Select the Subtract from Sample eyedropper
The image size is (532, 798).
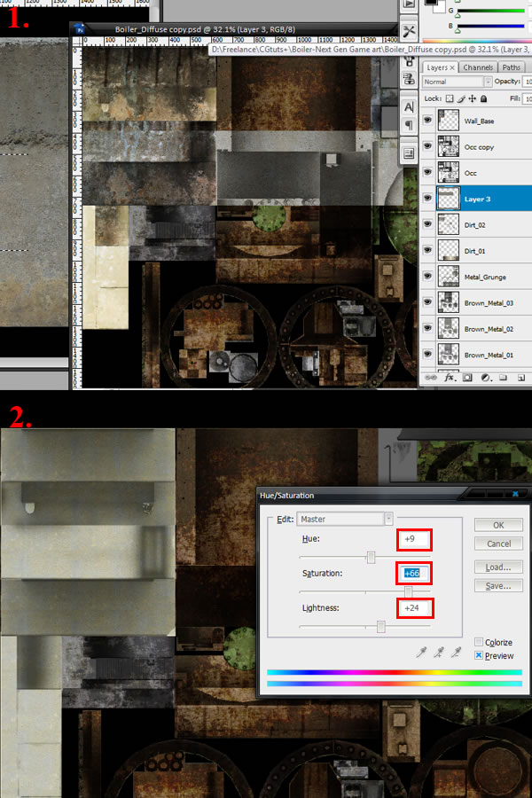[456, 653]
